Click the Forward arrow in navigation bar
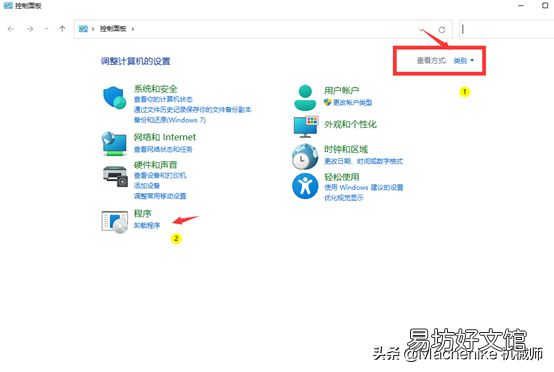Screen dimensions: 554x372 pyautogui.click(x=30, y=29)
